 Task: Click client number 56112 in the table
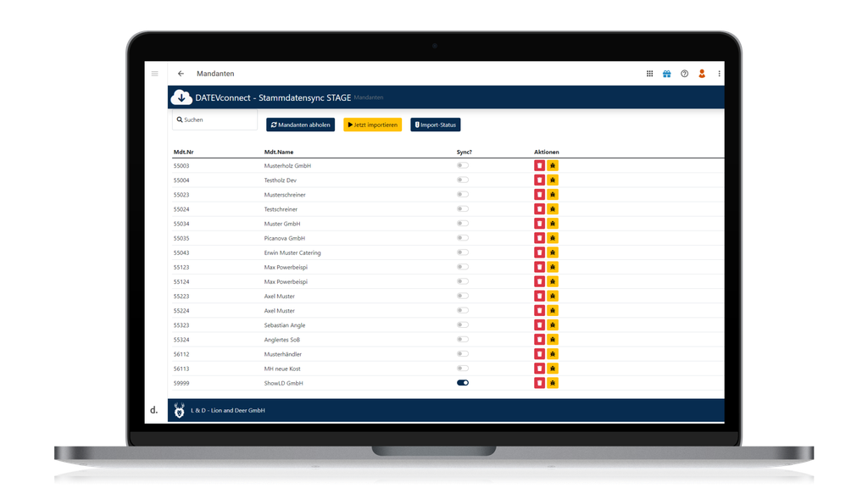click(x=181, y=354)
